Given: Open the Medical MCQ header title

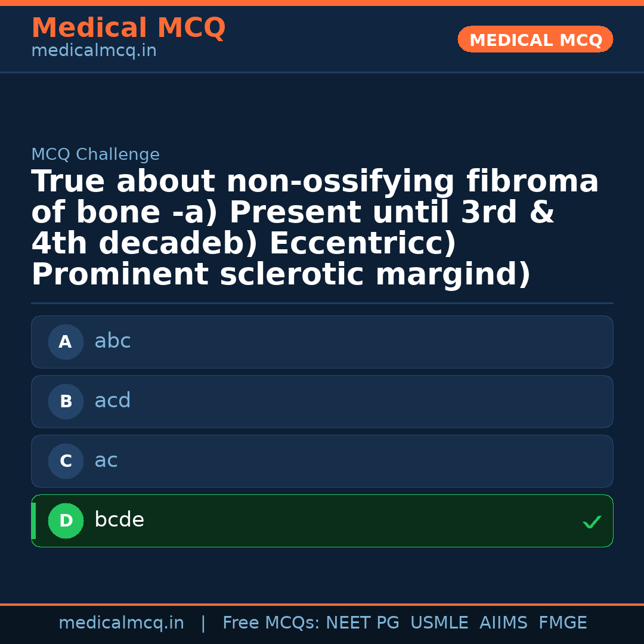Looking at the screenshot, I should 128,28.
